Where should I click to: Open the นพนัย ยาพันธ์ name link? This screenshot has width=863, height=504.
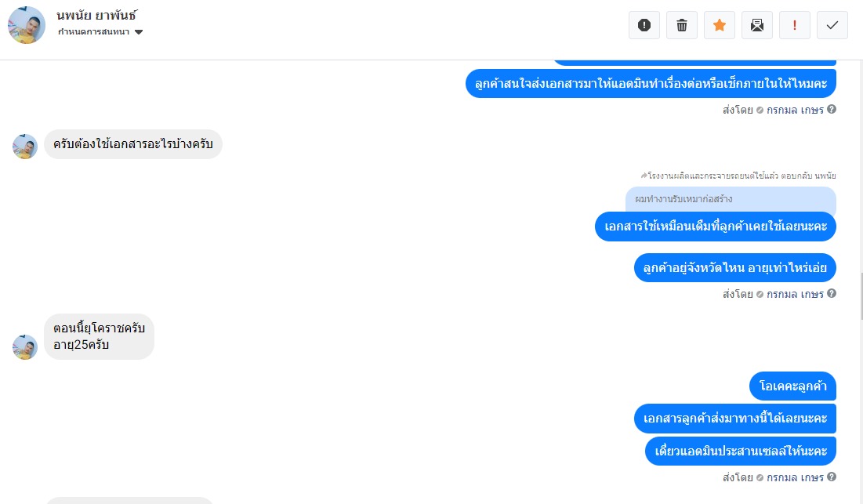point(96,16)
